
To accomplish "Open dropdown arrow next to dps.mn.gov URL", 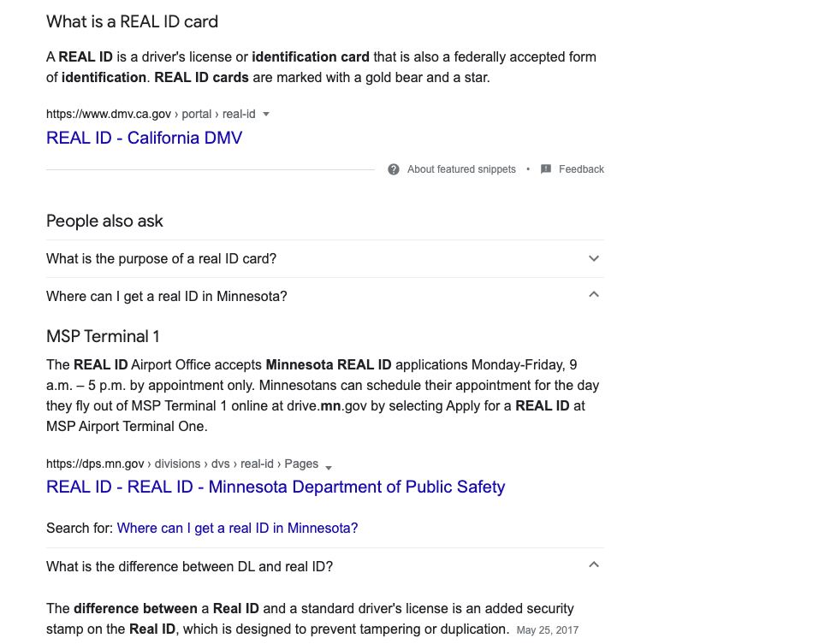I will coord(329,467).
